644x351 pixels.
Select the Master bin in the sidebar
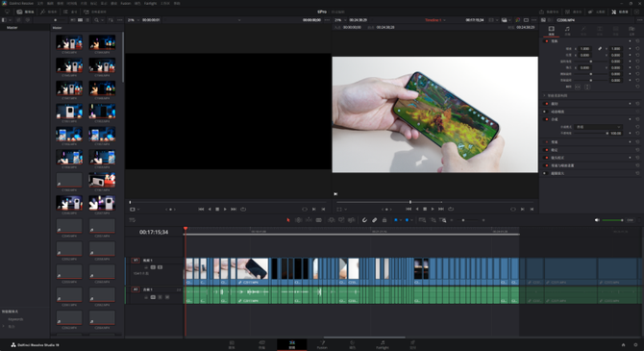click(12, 28)
